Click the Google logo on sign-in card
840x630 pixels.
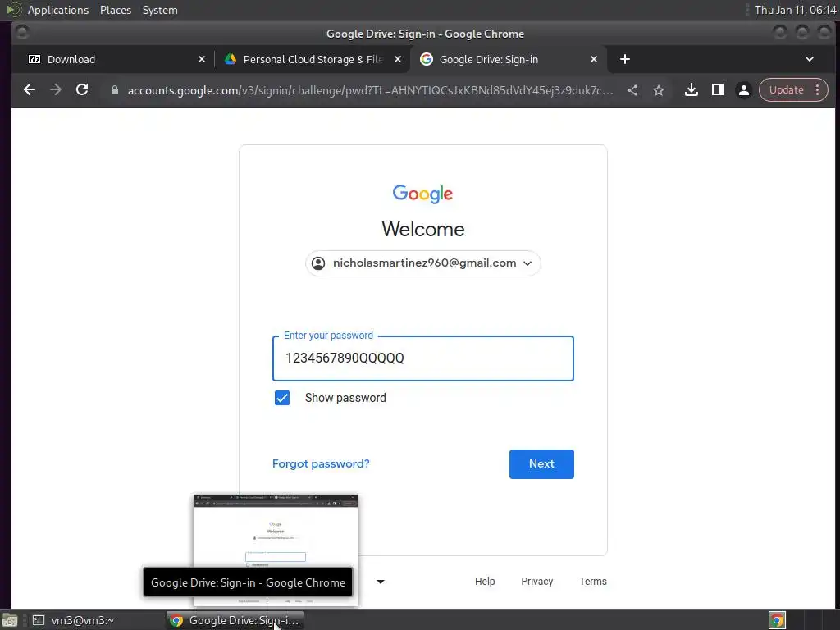[x=422, y=194]
